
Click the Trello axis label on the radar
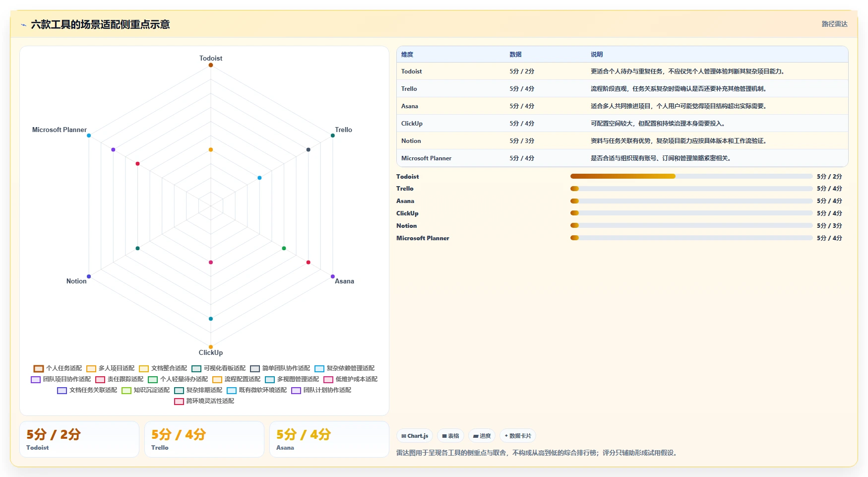coord(343,130)
